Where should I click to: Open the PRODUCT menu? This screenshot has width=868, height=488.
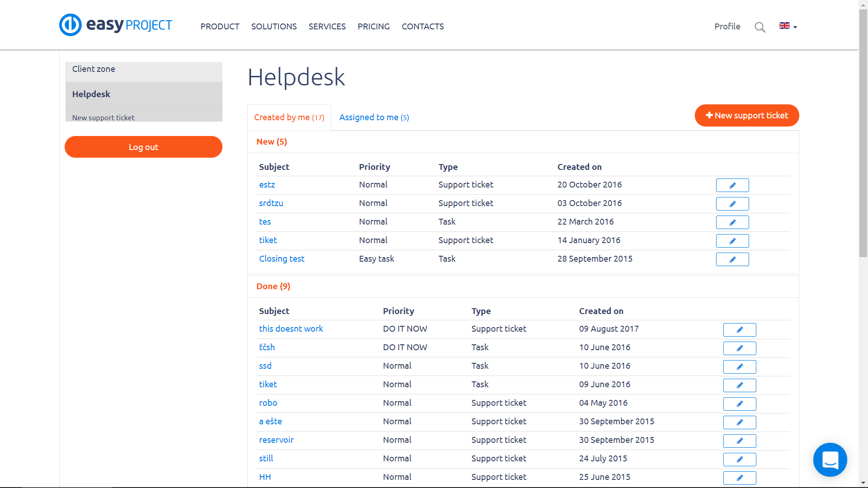click(220, 27)
